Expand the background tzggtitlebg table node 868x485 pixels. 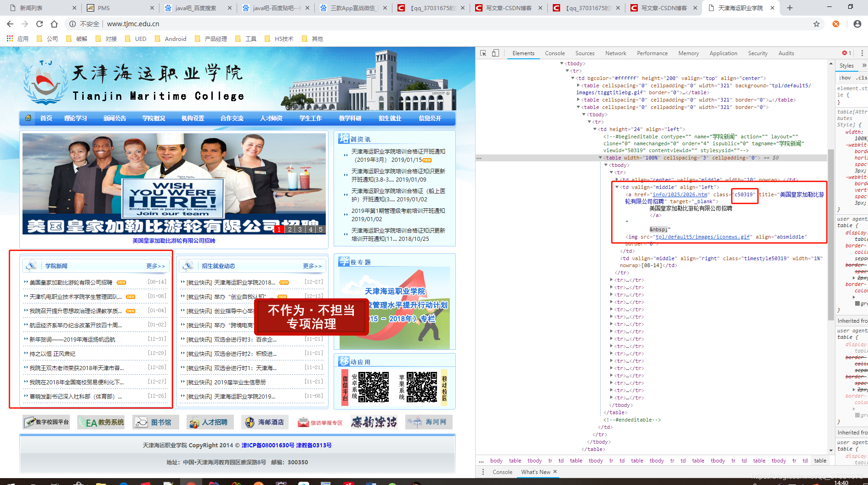579,86
